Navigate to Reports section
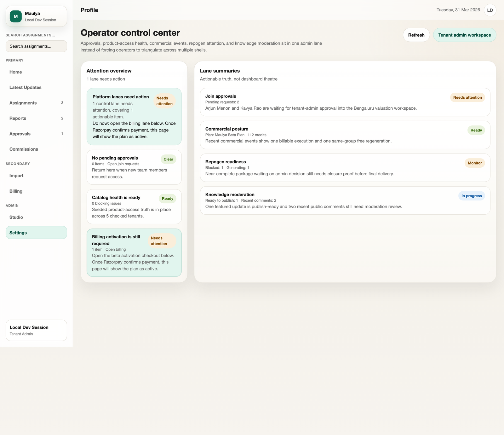The height and width of the screenshot is (435, 504). (18, 119)
